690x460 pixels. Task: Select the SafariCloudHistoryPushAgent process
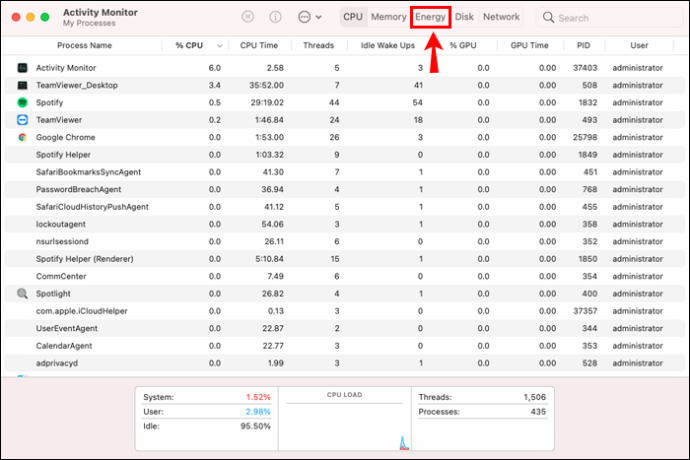(345, 207)
